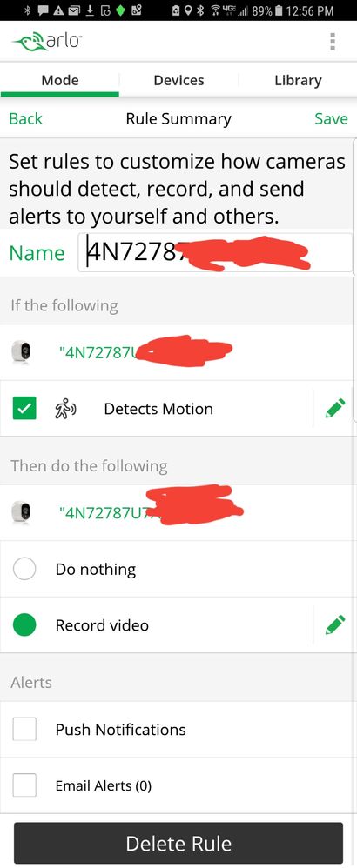Viewport: 357px width, 868px height.
Task: Open the three-dot overflow menu
Action: point(332,41)
